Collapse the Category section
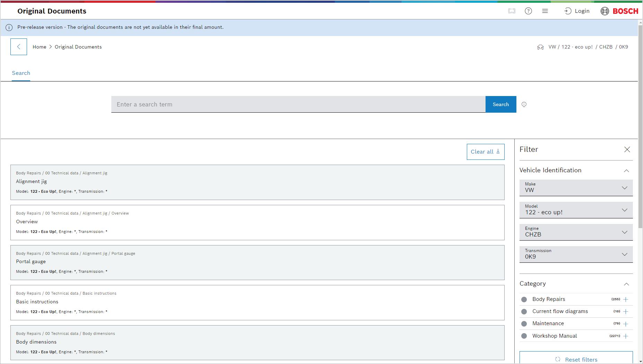 (x=626, y=284)
